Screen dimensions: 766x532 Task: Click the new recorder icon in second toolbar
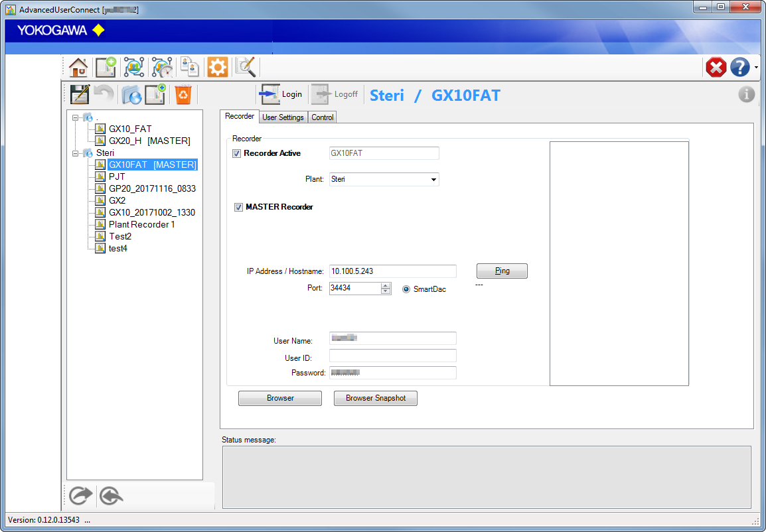point(155,94)
